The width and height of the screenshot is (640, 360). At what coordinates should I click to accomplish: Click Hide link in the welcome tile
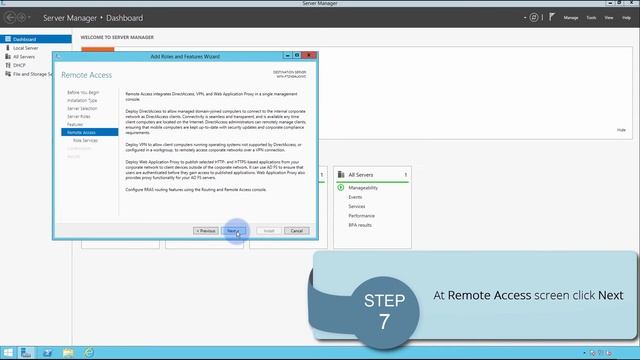pyautogui.click(x=621, y=130)
